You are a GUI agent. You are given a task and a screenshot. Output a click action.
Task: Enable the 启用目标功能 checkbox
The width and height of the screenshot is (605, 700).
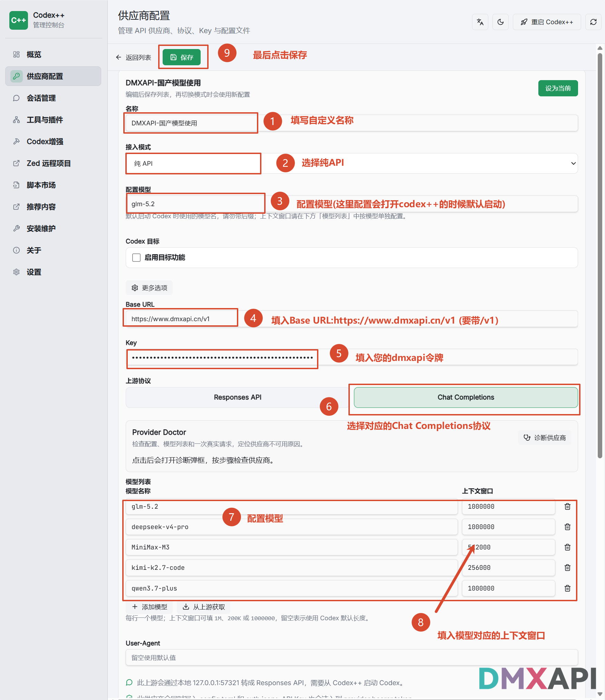pos(136,258)
